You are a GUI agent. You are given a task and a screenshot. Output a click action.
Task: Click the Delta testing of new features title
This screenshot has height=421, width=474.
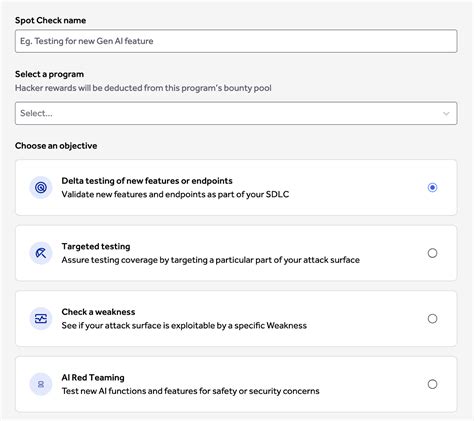click(x=147, y=181)
